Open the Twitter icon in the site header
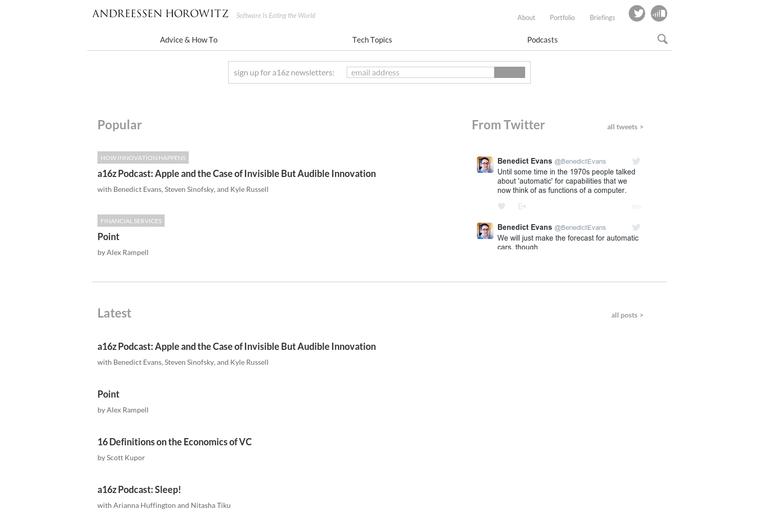The height and width of the screenshot is (532, 759). coord(637,13)
